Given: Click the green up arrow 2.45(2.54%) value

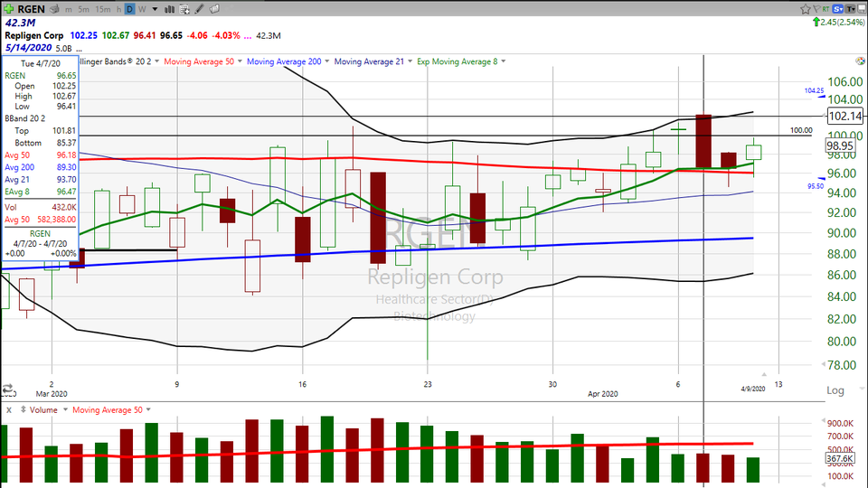Looking at the screenshot, I should click(839, 22).
